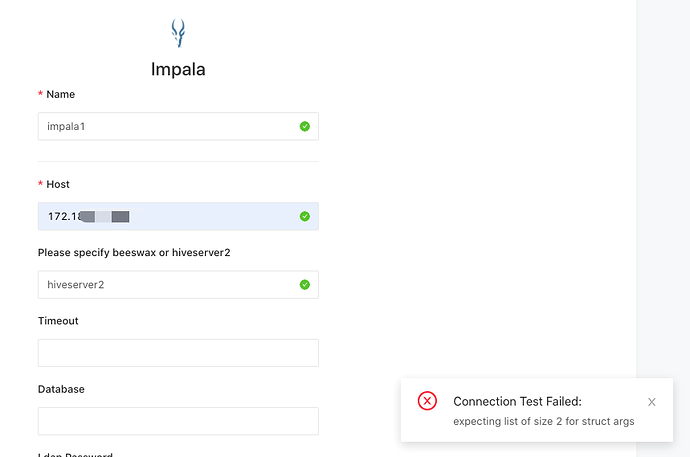
Task: Click the Name field label
Action: point(61,94)
